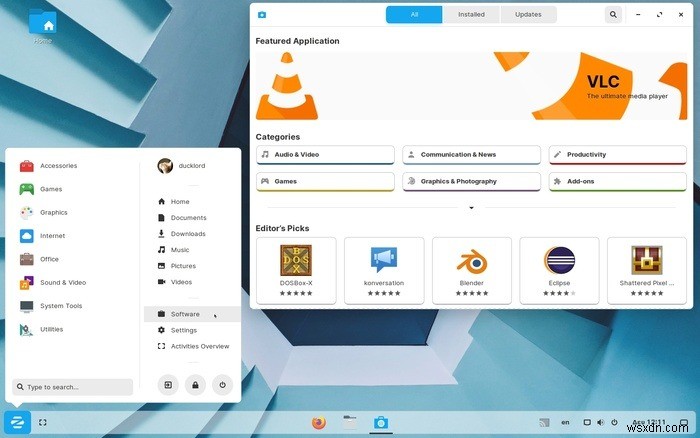This screenshot has width=700, height=438.
Task: Click the screen display icon in the tray
Action: pos(587,422)
